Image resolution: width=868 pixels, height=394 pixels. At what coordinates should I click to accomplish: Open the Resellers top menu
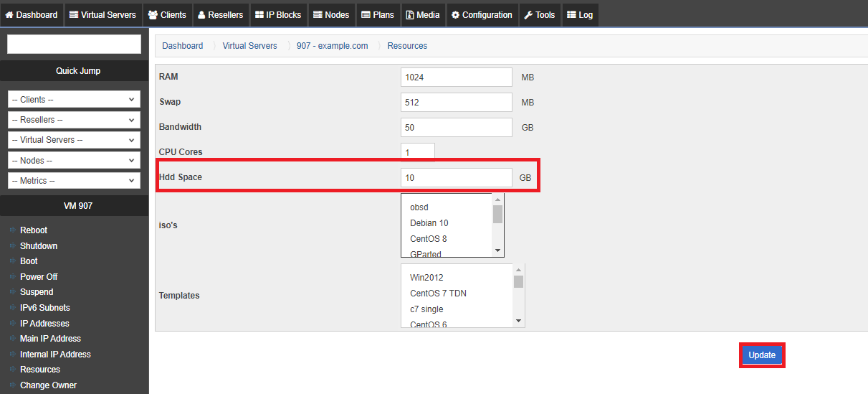coord(220,14)
